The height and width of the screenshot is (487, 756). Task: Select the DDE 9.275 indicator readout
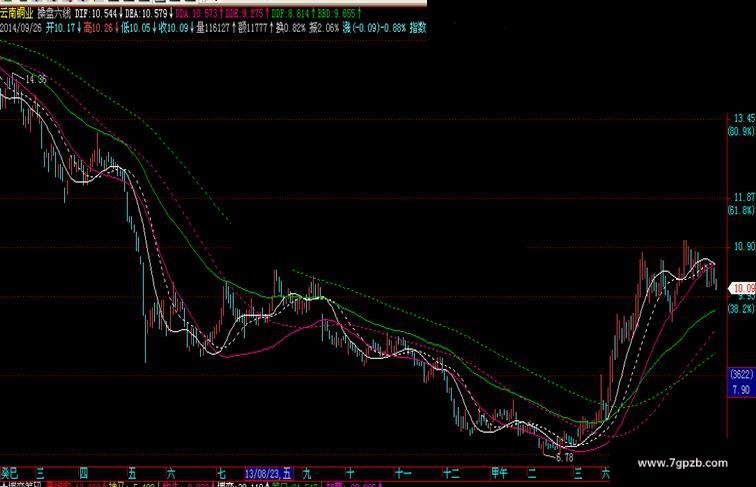245,14
